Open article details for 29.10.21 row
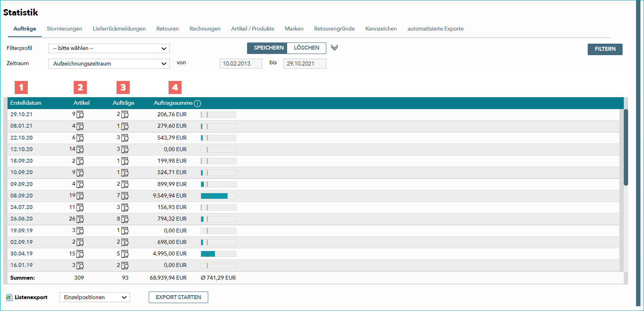The height and width of the screenshot is (311, 644). (80, 115)
